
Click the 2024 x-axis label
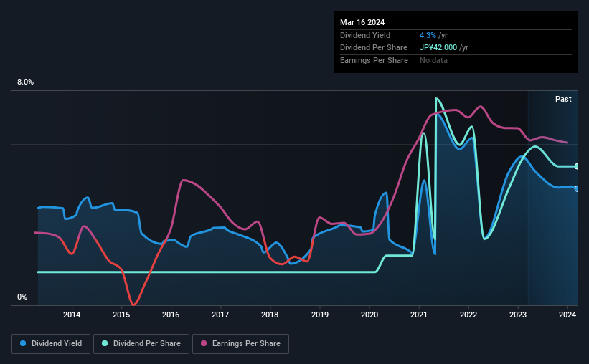tap(567, 315)
